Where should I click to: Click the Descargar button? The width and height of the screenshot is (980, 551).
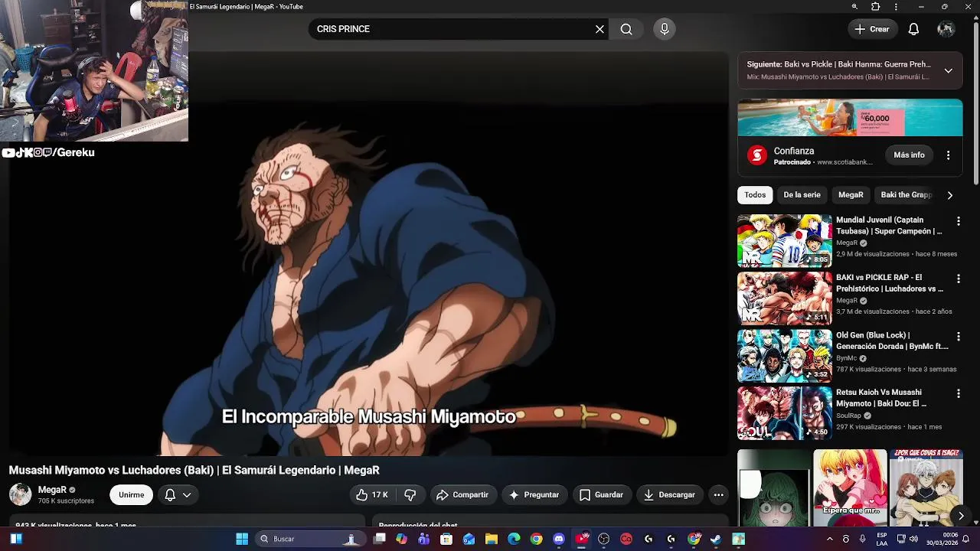point(669,494)
